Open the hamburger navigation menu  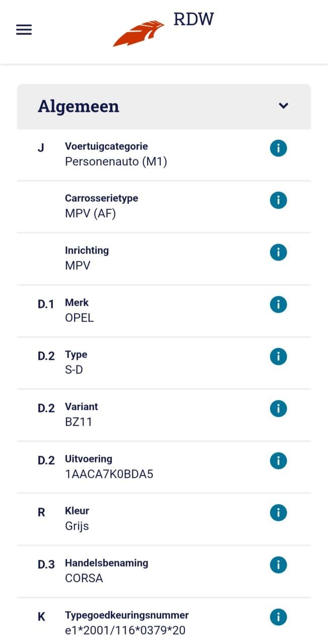(x=24, y=30)
